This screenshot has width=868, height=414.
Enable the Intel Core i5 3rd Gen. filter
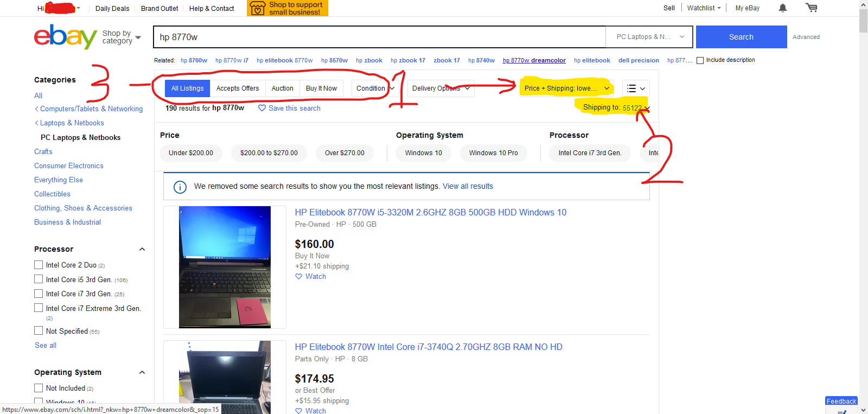click(x=39, y=279)
